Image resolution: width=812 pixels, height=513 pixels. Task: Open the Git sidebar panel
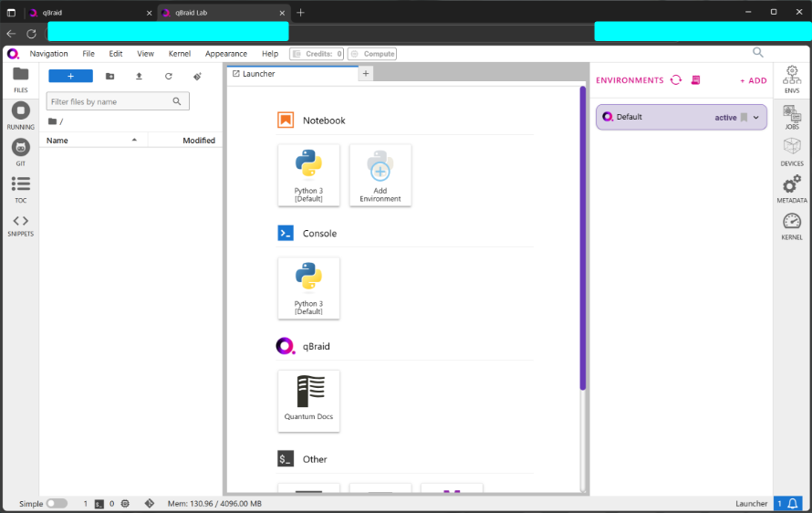pos(21,152)
